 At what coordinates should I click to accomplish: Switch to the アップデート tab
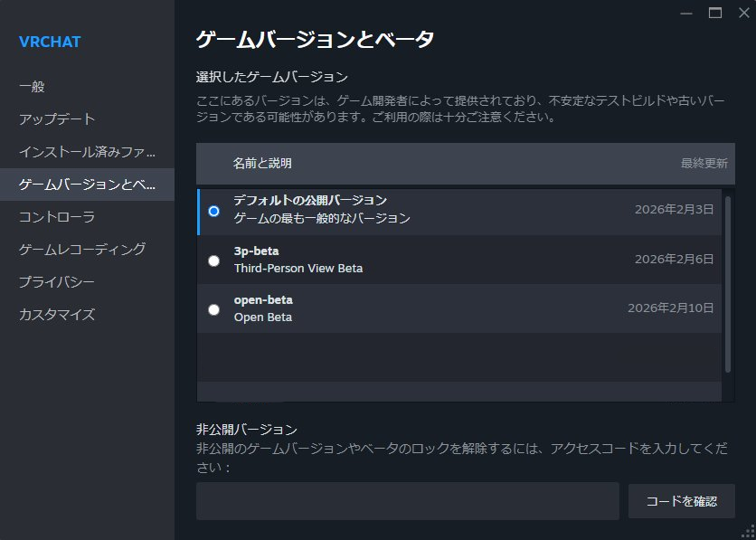(x=57, y=119)
